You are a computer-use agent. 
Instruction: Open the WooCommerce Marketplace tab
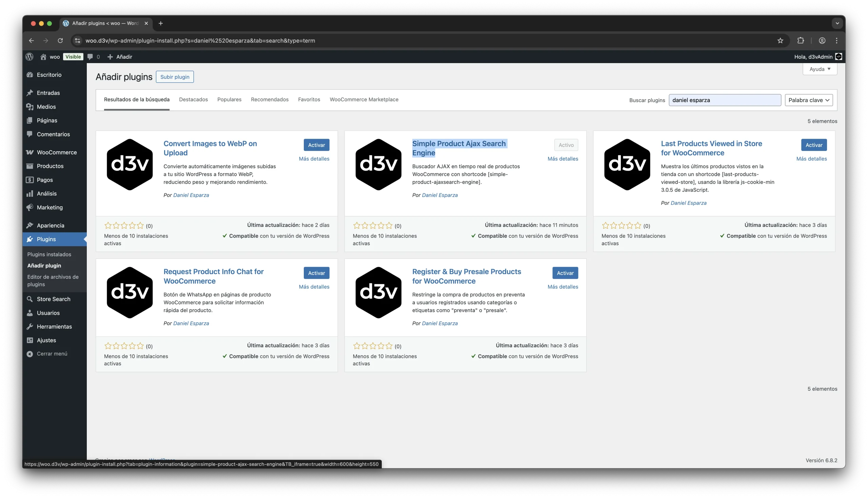[x=364, y=99]
